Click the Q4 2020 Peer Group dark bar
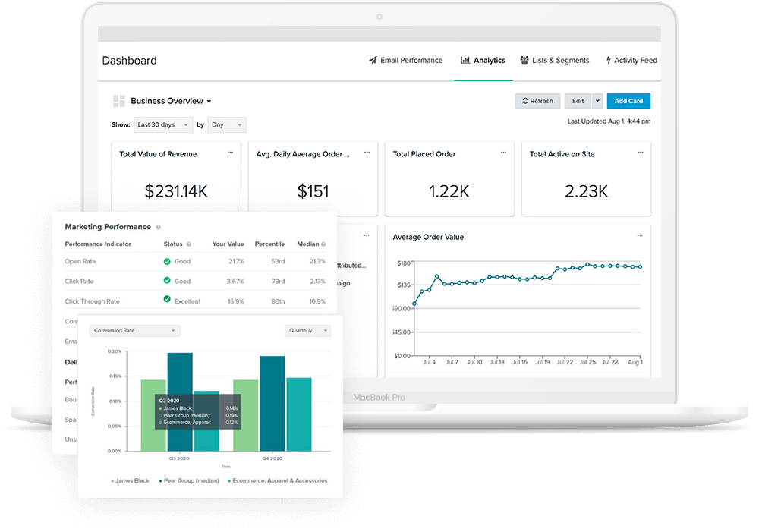This screenshot has width=759, height=532. (x=272, y=404)
